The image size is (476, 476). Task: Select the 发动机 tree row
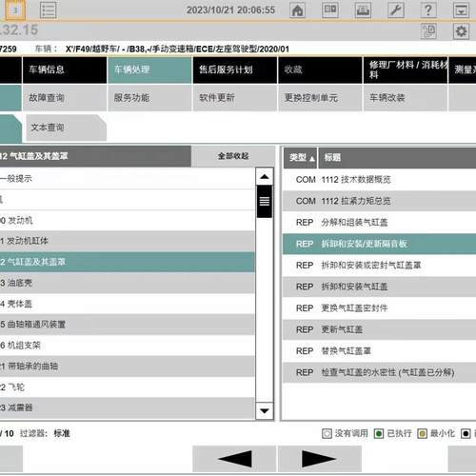pyautogui.click(x=128, y=220)
